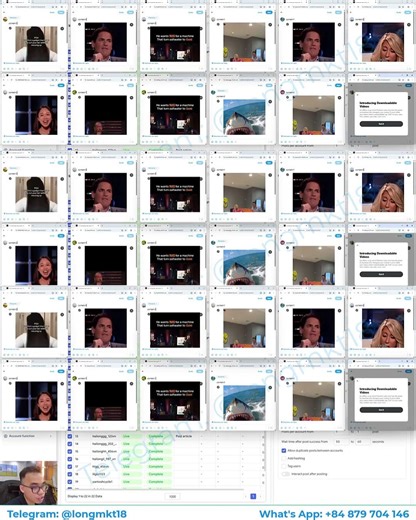This screenshot has height=520, width=416.
Task: Click Got it in the lowest Downloadable Videos dialog
Action: point(381,410)
